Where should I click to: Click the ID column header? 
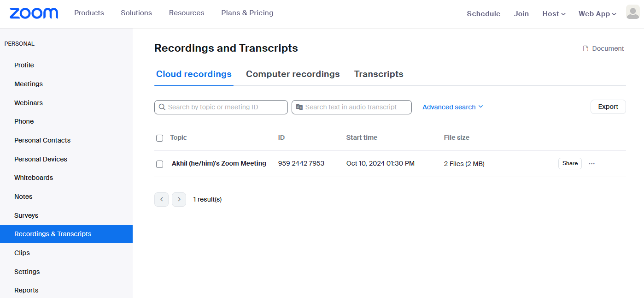[281, 137]
